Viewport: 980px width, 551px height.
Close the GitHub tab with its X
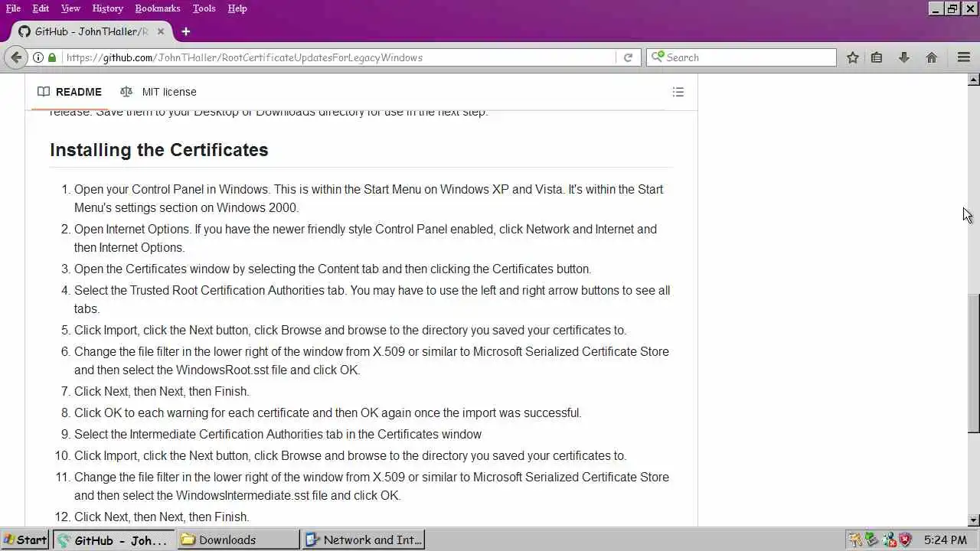pos(161,31)
